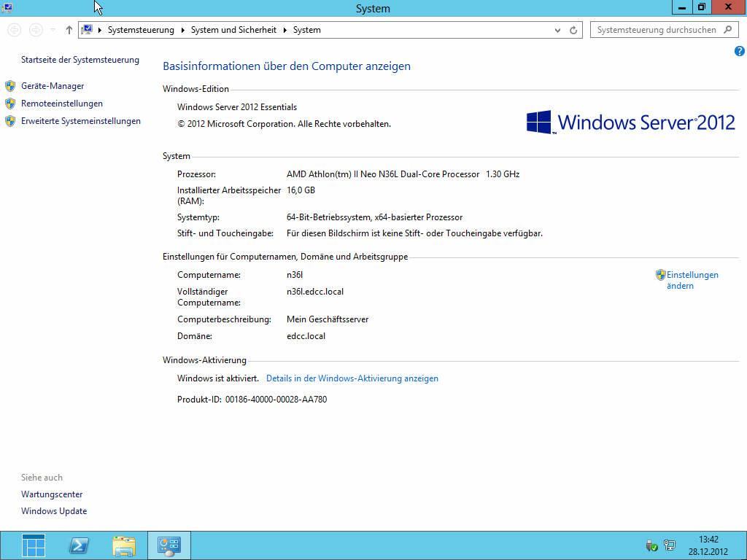
Task: Open Geräte-Manager from the sidebar
Action: click(53, 86)
